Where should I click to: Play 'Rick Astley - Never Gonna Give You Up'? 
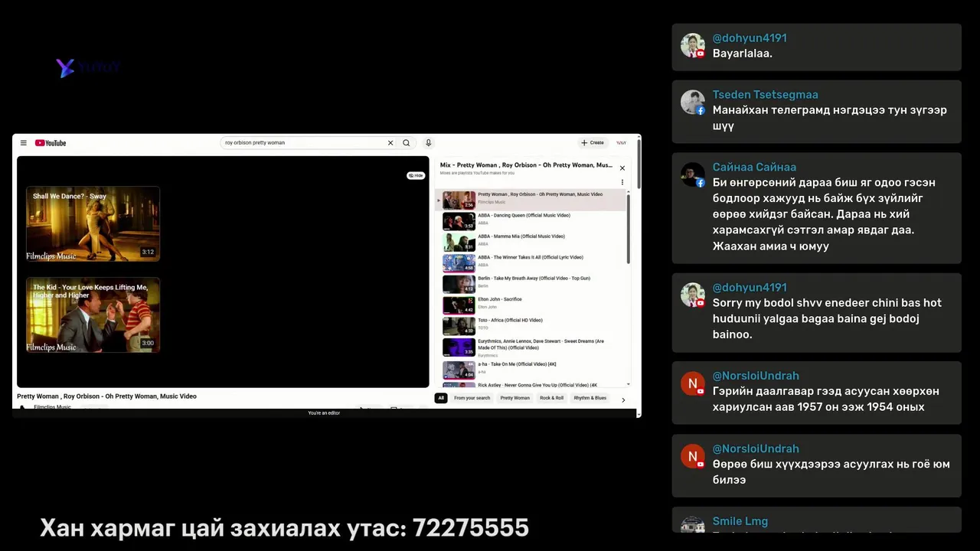coord(531,385)
